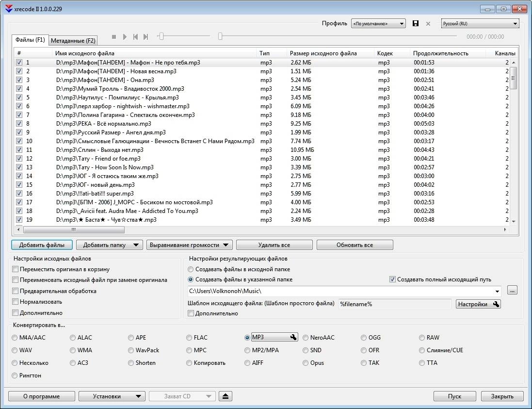The height and width of the screenshot is (409, 532).
Task: Click the play icon in player bar
Action: 125,37
